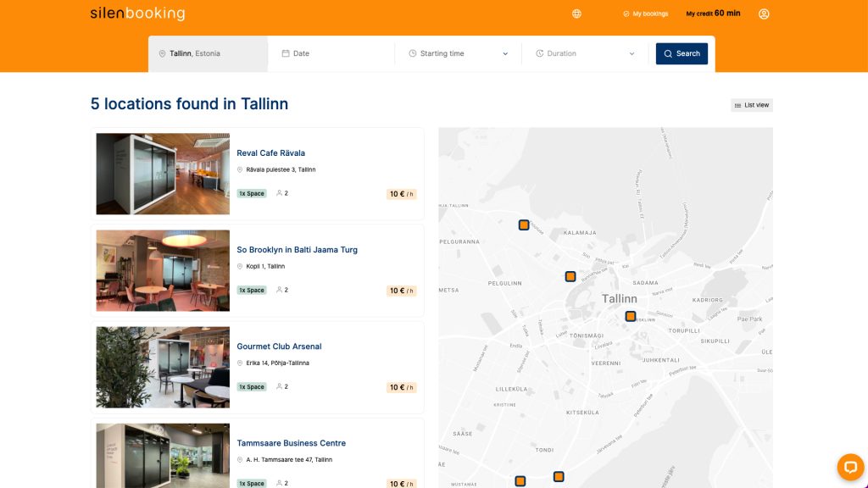Click the 1x Space tag for Reval Cafe
Image resolution: width=868 pixels, height=488 pixels.
[x=252, y=194]
